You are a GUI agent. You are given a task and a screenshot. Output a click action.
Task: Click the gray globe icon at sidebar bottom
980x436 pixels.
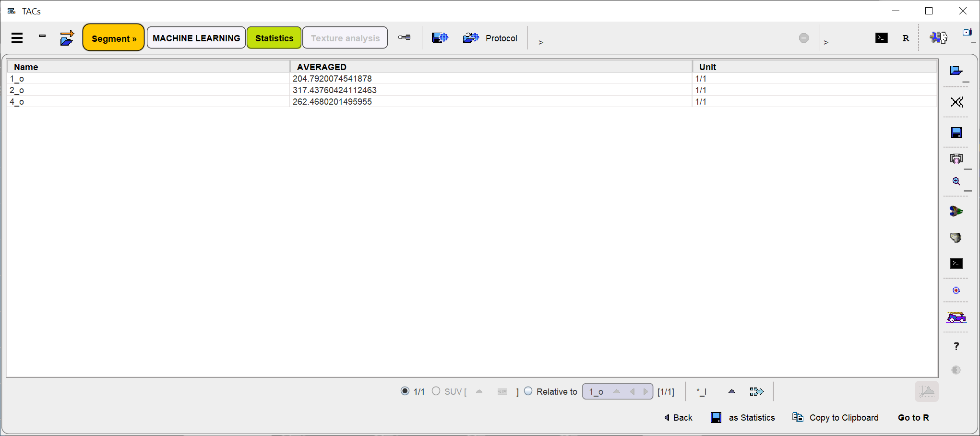pyautogui.click(x=956, y=370)
